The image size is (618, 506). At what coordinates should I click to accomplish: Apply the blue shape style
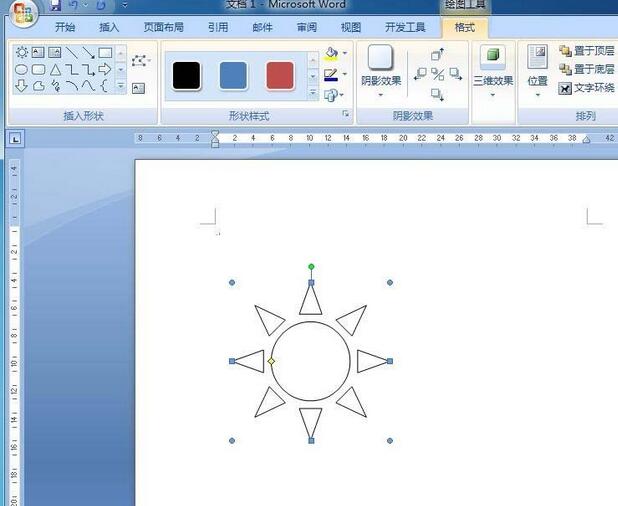pyautogui.click(x=233, y=75)
